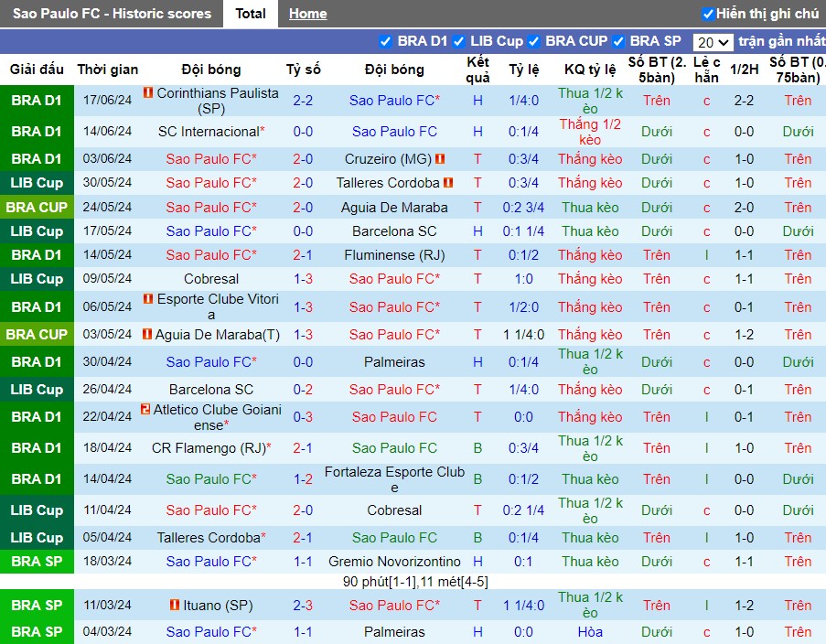826x644 pixels.
Task: Click the 2-3 score of Ituano match
Action: pyautogui.click(x=303, y=605)
